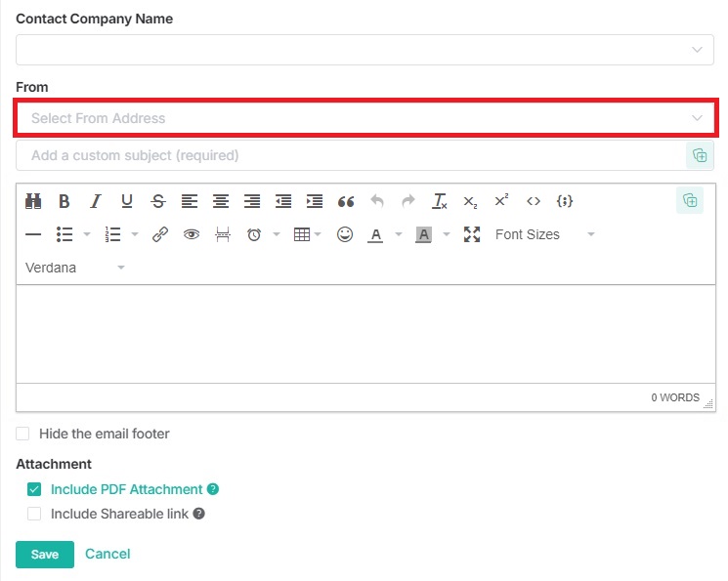The height and width of the screenshot is (581, 728).
Task: Open Contact Company Name dropdown
Action: pyautogui.click(x=364, y=50)
